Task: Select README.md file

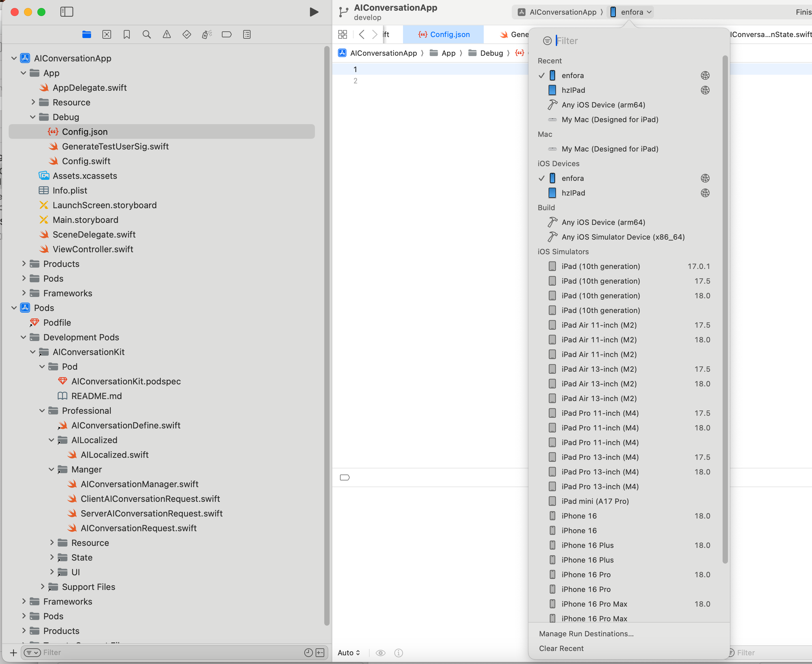Action: coord(96,396)
